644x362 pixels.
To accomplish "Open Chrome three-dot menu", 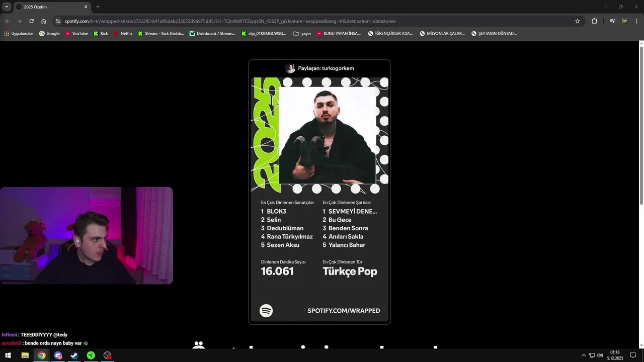I will [636, 21].
